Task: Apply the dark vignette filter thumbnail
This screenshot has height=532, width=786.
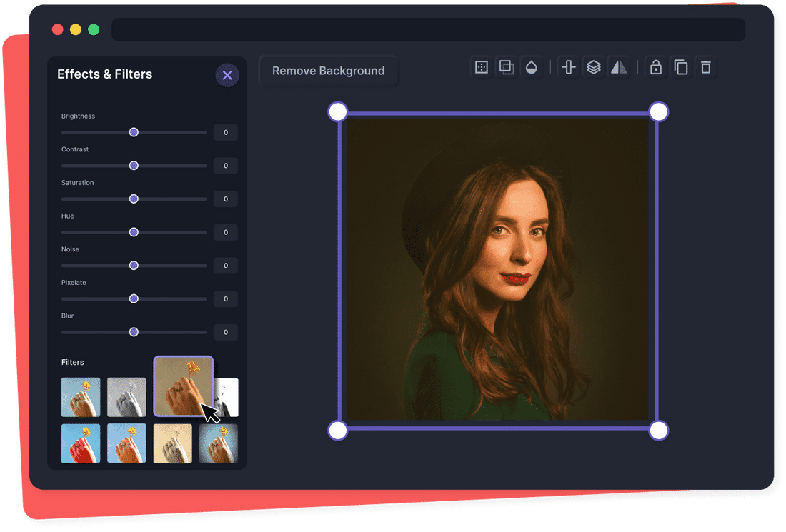Action: [x=219, y=443]
